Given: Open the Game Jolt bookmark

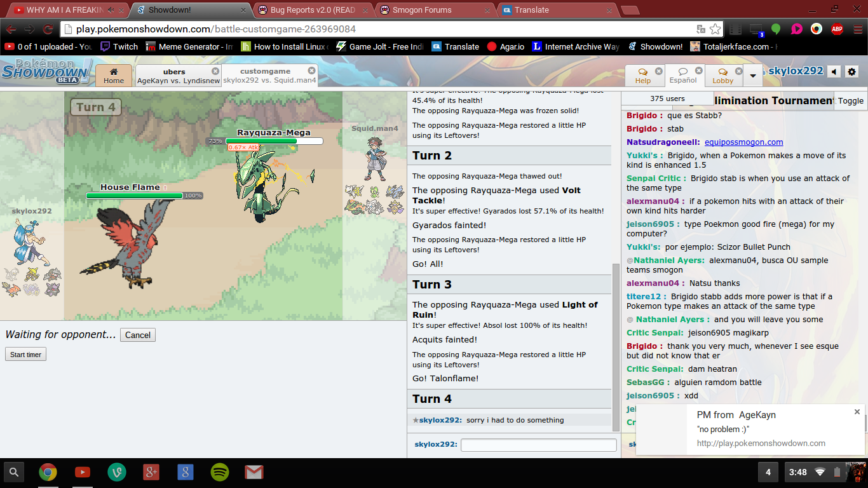Looking at the screenshot, I should coord(380,46).
